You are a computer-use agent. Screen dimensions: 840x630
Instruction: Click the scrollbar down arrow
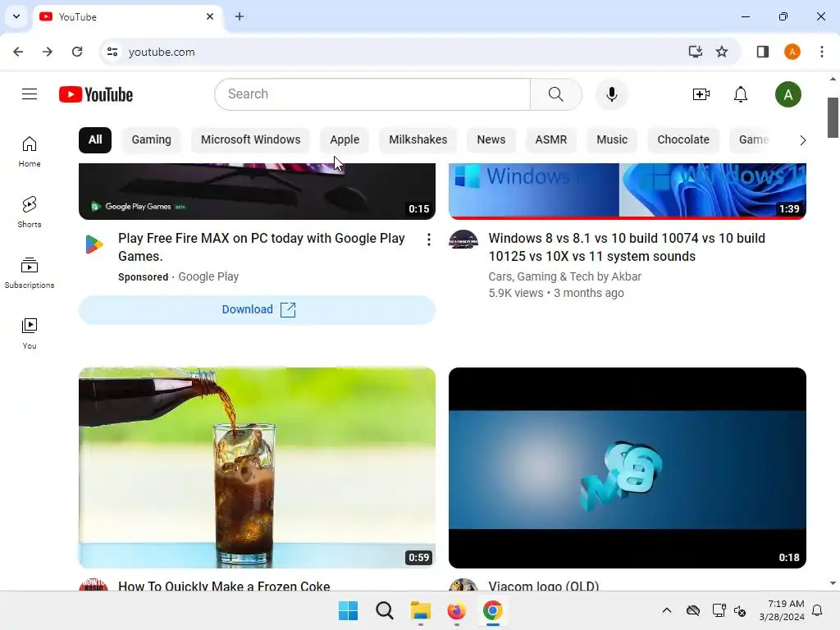pyautogui.click(x=833, y=583)
